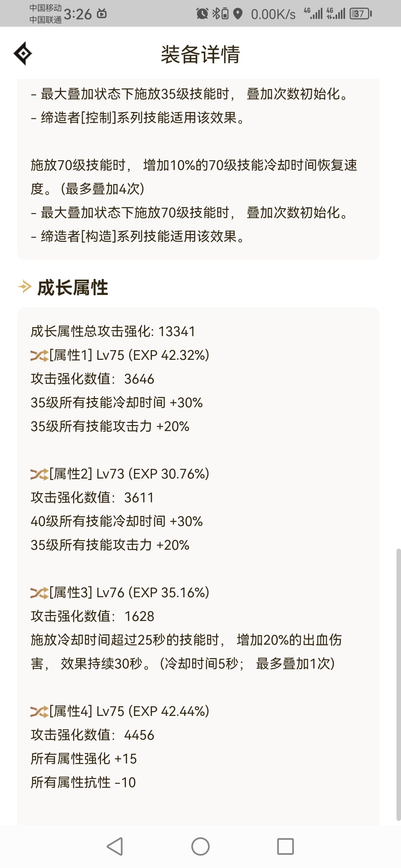
Task: Tap the diamond back icon top left
Action: click(x=23, y=54)
